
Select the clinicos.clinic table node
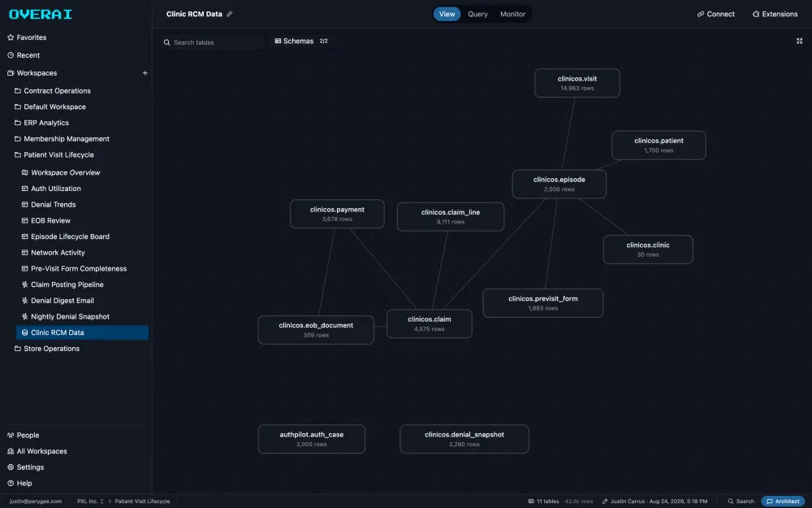pos(648,250)
